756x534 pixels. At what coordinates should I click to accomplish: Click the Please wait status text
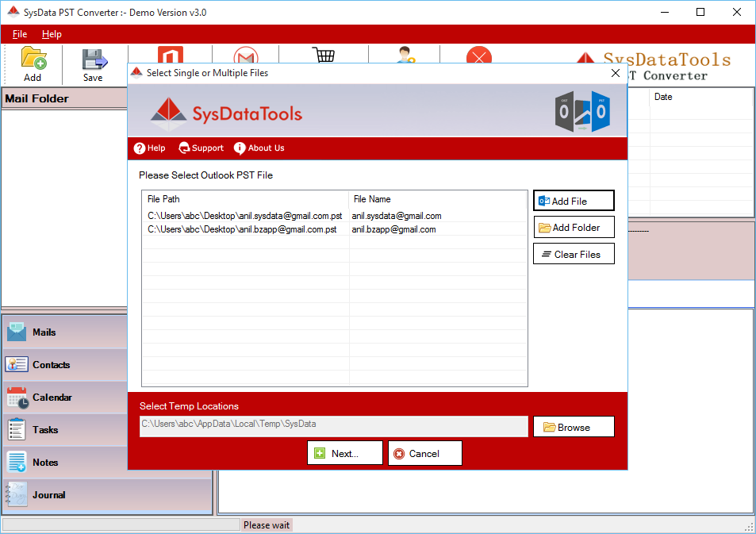(267, 524)
